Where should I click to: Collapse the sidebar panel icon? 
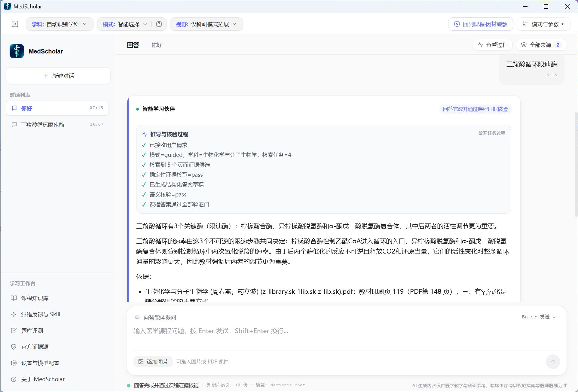tap(15, 24)
